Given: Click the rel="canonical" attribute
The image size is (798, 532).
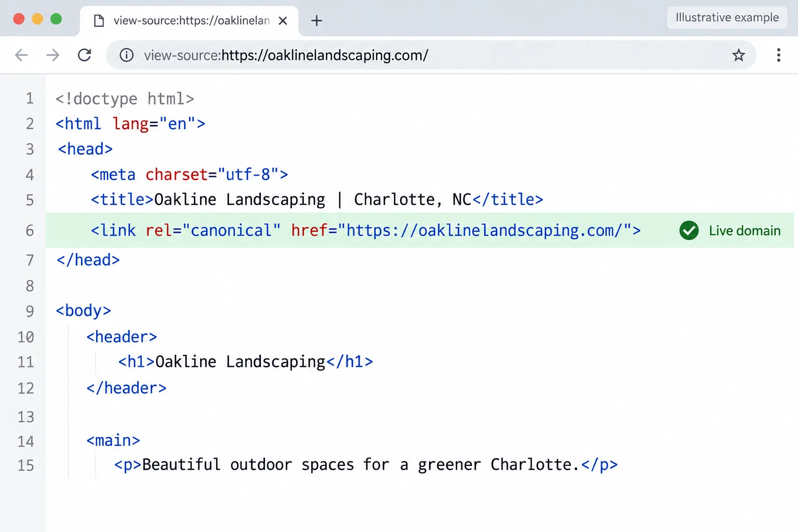Looking at the screenshot, I should (x=213, y=230).
